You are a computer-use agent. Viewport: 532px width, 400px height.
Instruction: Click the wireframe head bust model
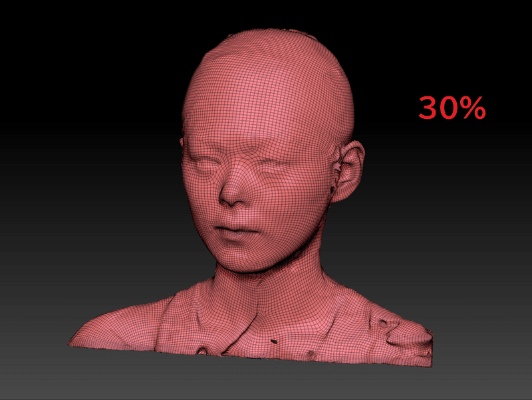[x=251, y=198]
